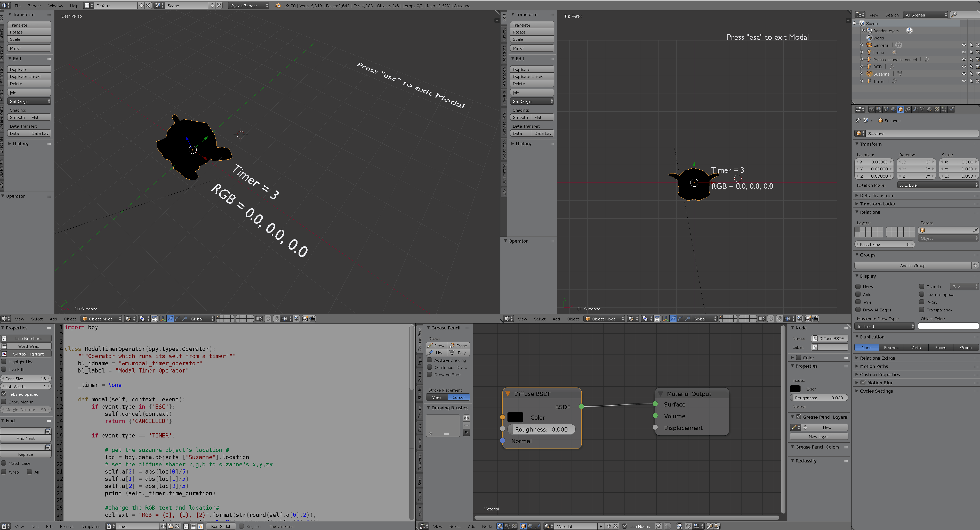Open the Object Constraints chain tab
The height and width of the screenshot is (530, 980).
pyautogui.click(x=908, y=110)
